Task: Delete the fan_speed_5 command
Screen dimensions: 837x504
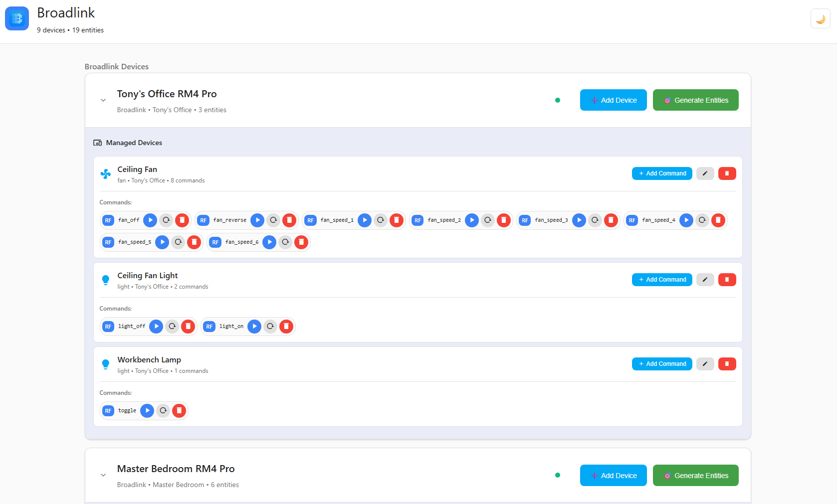Action: [194, 242]
